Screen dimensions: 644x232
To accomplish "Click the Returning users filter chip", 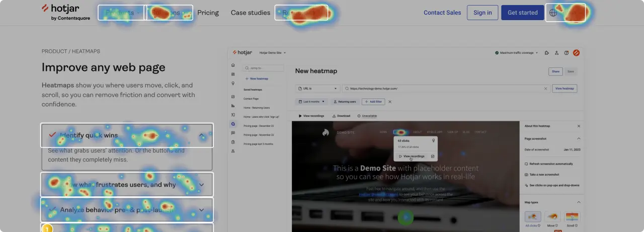I will click(x=345, y=102).
